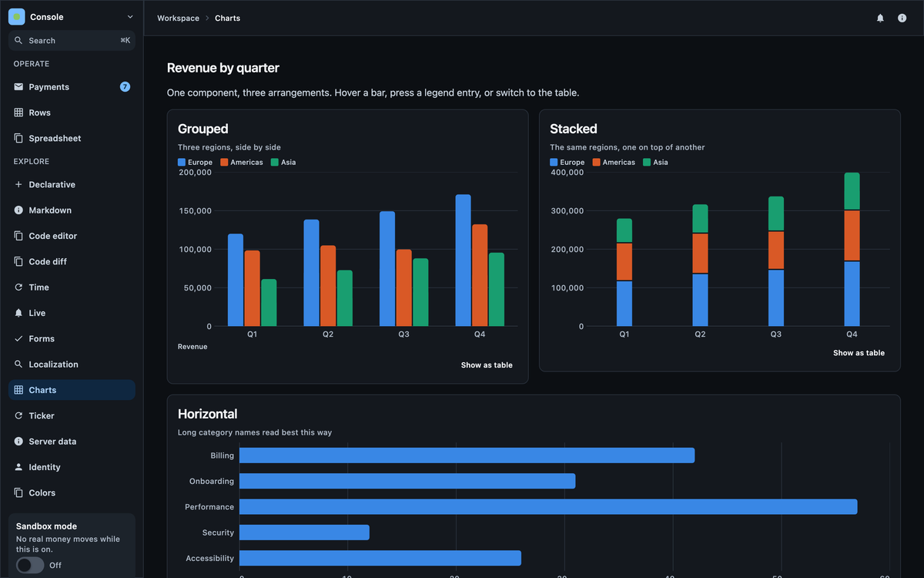Image resolution: width=924 pixels, height=578 pixels.
Task: Click Q4 Europe bar in Grouped chart
Action: coord(463,260)
